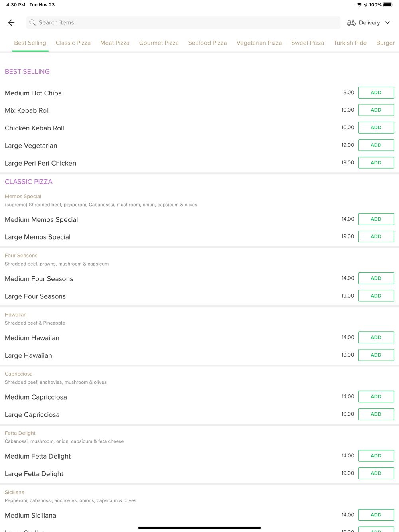Select the Seafood Pizza tab
Viewport: 399px width, 532px height.
tap(207, 43)
